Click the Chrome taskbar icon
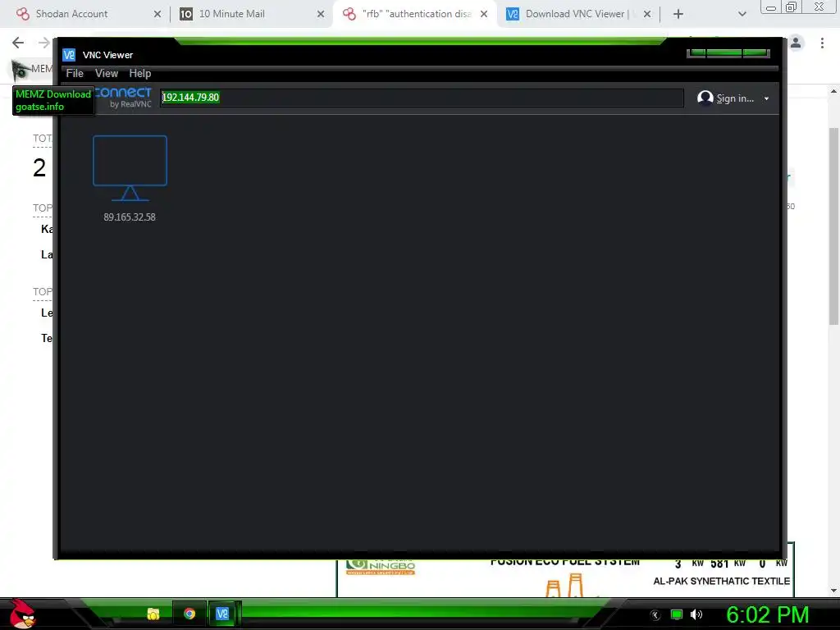Viewport: 840px width, 630px height. pyautogui.click(x=189, y=614)
